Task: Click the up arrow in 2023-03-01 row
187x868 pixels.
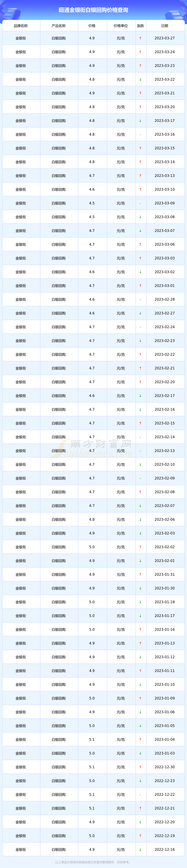Action: (141, 286)
